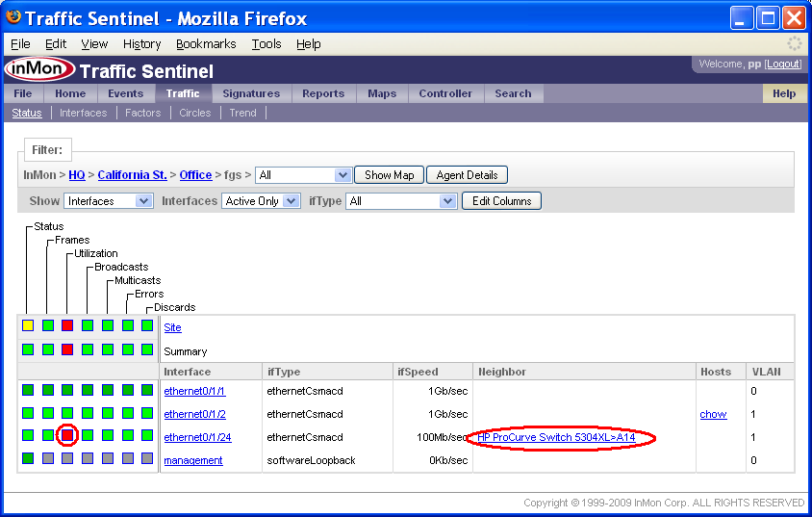The image size is (812, 517).
Task: Click the Agent Details button
Action: click(467, 175)
